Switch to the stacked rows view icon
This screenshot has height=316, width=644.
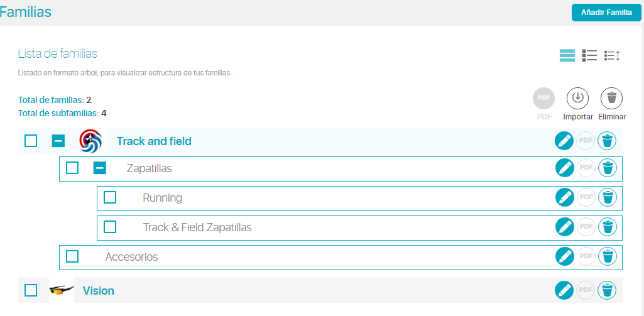click(567, 55)
